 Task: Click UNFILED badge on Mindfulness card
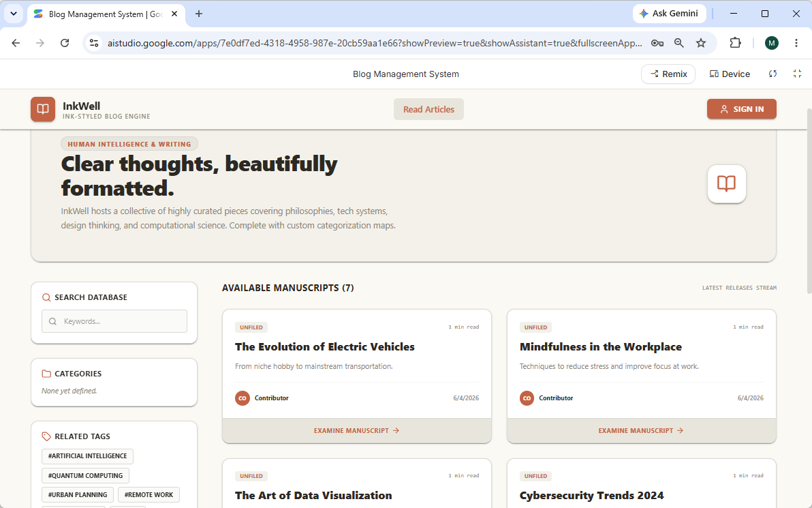535,327
